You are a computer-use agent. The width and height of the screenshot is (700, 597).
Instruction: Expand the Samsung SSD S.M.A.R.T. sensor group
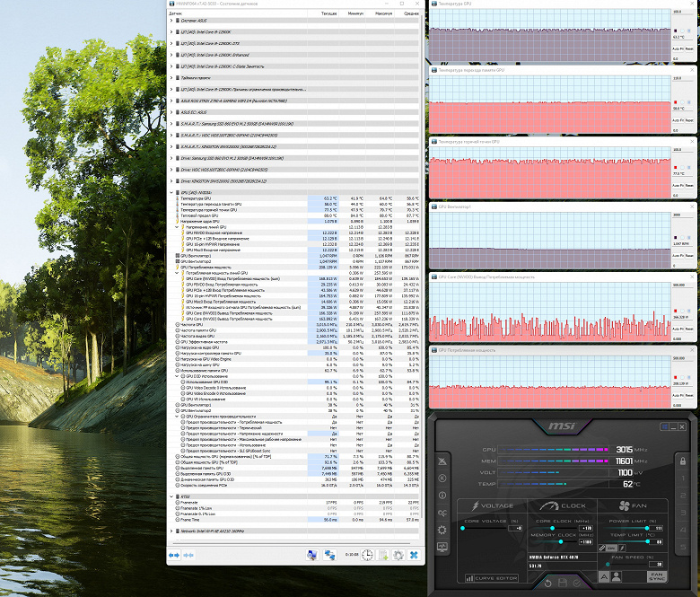171,124
